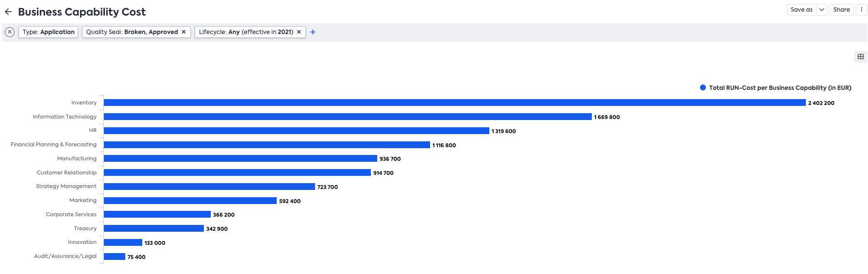Click Financial Planning & Forecasting axis label
868x274 pixels.
coord(53,144)
